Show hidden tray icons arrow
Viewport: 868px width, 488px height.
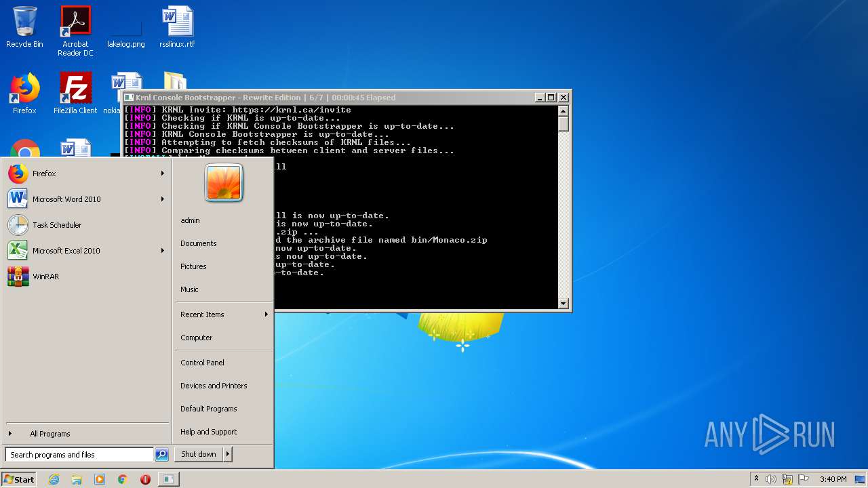pyautogui.click(x=757, y=479)
